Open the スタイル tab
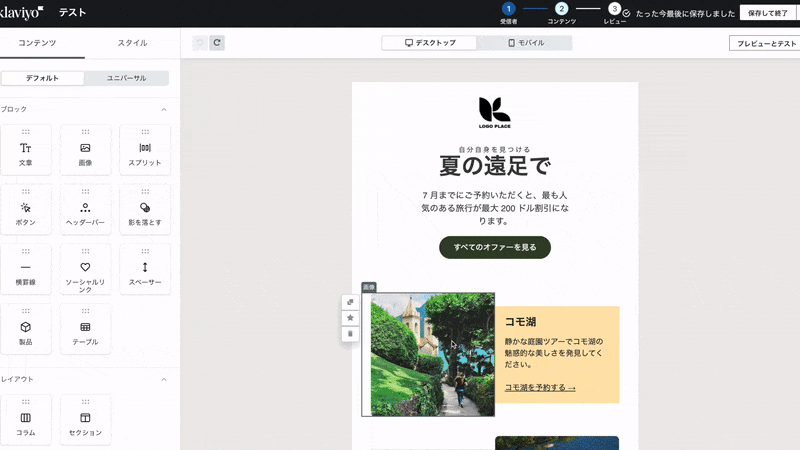The height and width of the screenshot is (450, 800). coord(133,43)
